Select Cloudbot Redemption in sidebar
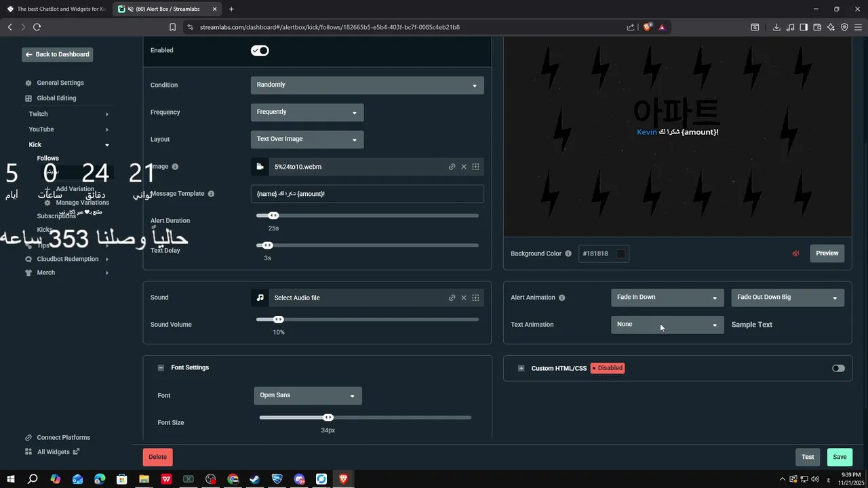The width and height of the screenshot is (868, 488). pos(67,259)
